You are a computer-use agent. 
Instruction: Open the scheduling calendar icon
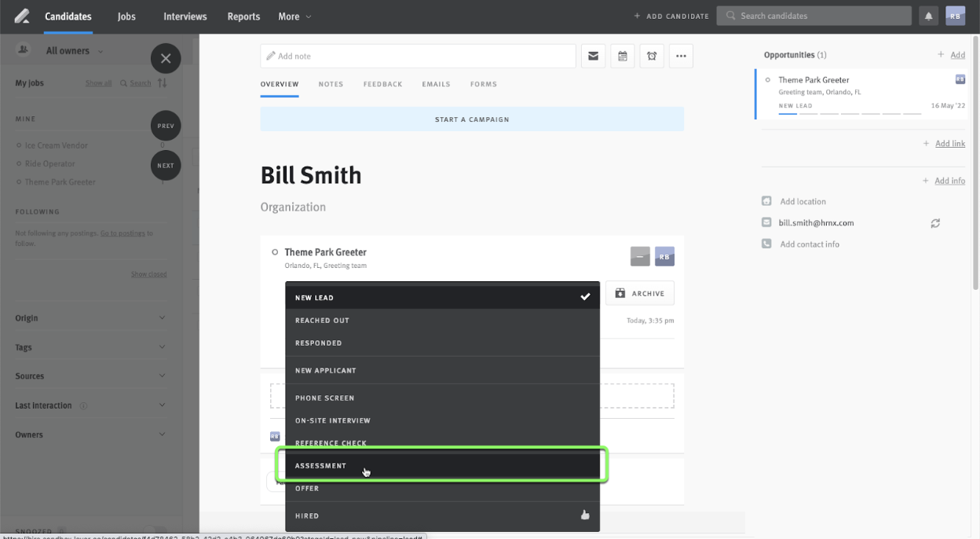coord(622,56)
